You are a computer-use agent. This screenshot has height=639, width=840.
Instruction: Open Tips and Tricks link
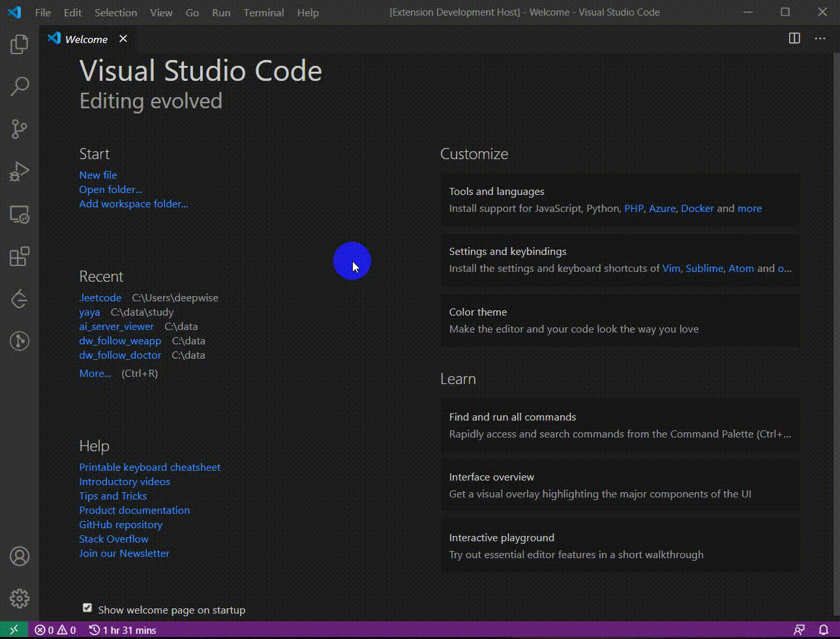coord(113,496)
